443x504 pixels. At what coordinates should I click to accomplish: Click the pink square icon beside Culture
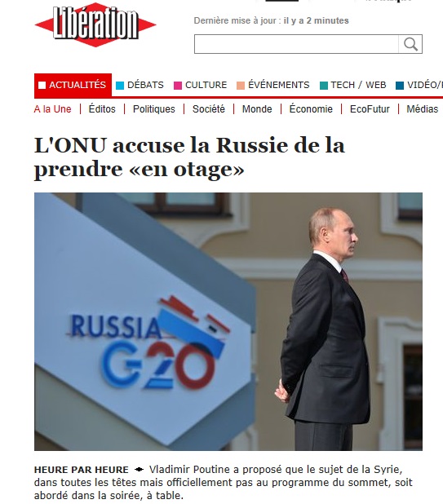(178, 86)
